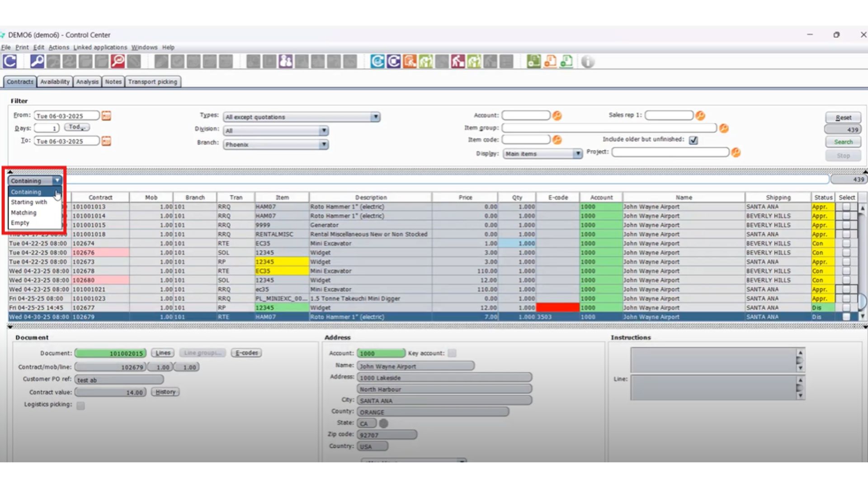This screenshot has width=868, height=488.
Task: Tick Select checkbox for contract 102674
Action: click(846, 243)
